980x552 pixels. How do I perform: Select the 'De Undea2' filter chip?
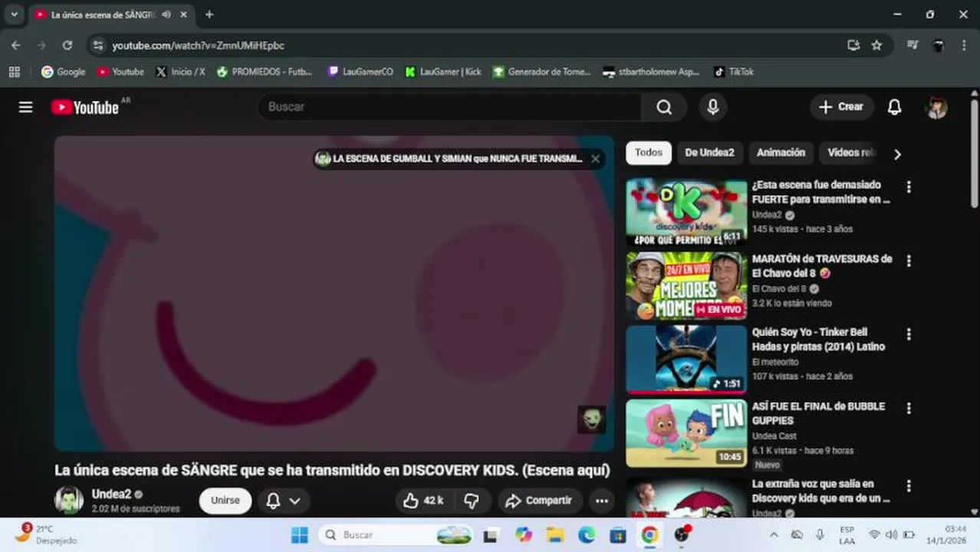coord(709,153)
